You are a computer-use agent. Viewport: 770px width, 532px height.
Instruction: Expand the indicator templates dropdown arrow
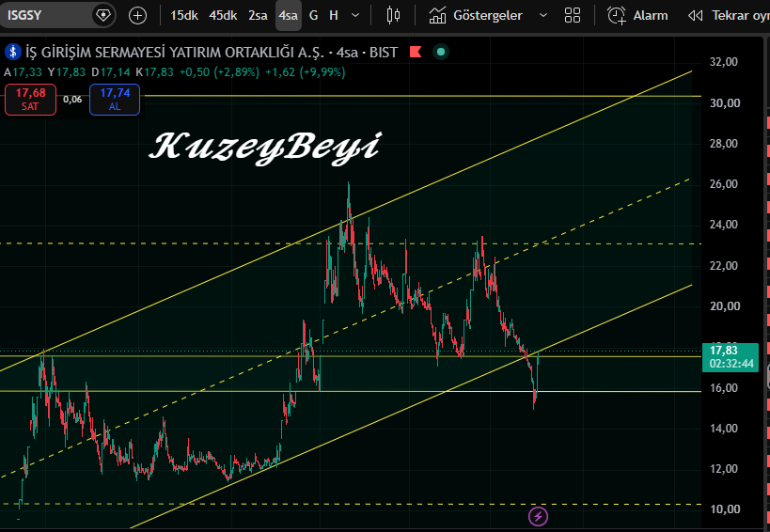(543, 16)
